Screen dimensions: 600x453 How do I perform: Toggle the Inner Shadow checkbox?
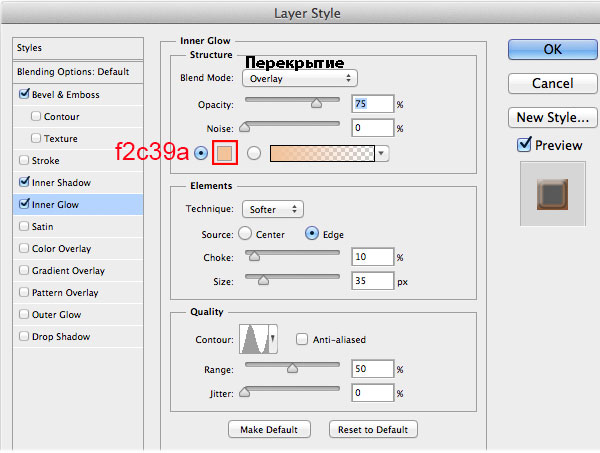(x=24, y=182)
